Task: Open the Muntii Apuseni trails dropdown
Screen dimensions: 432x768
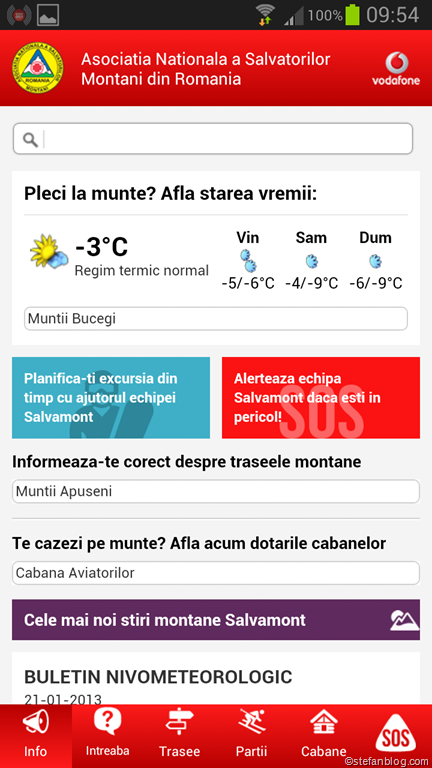Action: (216, 491)
